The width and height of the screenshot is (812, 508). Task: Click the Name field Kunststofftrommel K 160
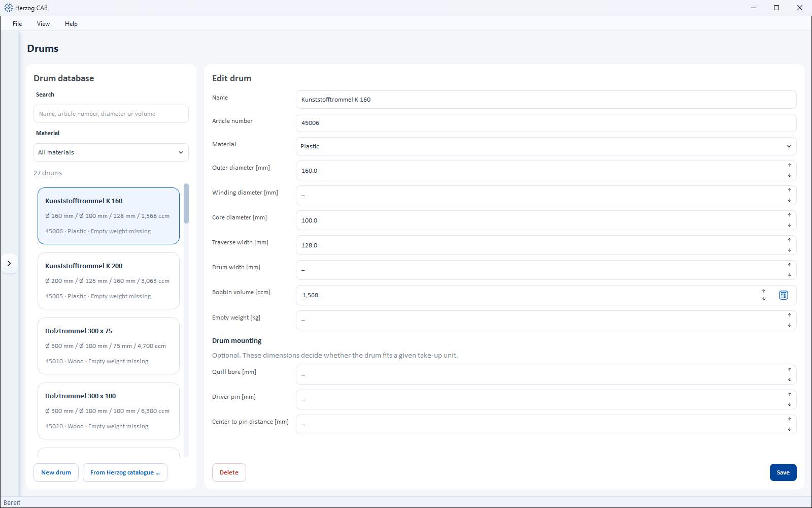(546, 100)
